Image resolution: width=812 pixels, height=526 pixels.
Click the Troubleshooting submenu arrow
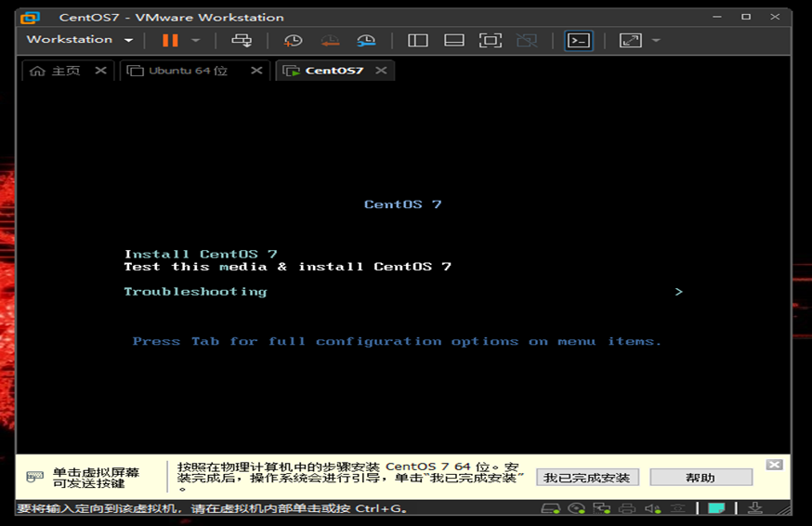coord(679,292)
